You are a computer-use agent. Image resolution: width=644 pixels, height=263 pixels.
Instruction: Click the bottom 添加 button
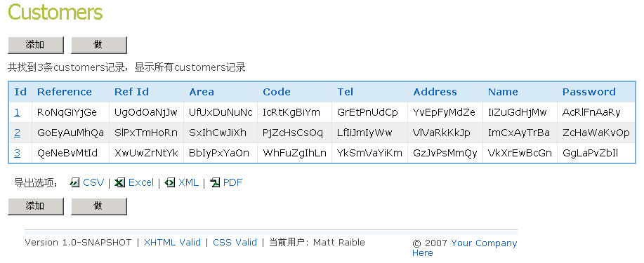point(36,206)
